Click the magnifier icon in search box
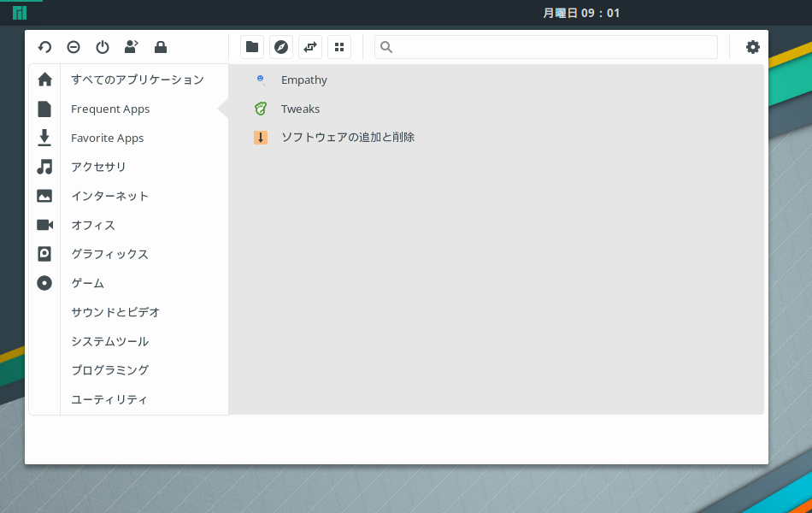Screen dimensions: 812x513 pos(386,47)
